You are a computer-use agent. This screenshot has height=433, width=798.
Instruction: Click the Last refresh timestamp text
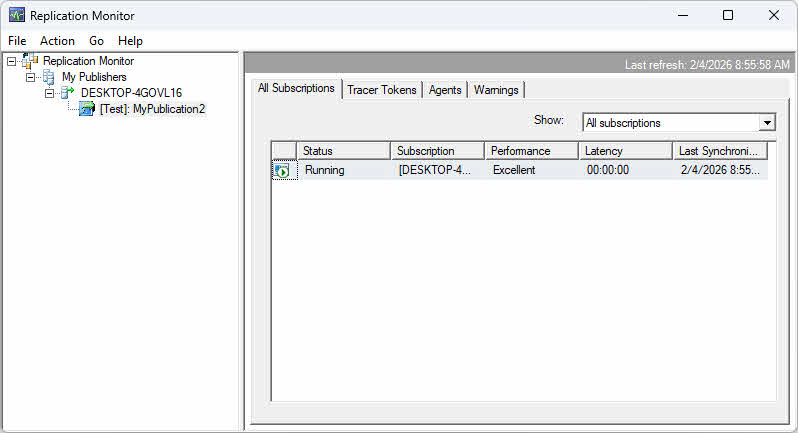(707, 65)
